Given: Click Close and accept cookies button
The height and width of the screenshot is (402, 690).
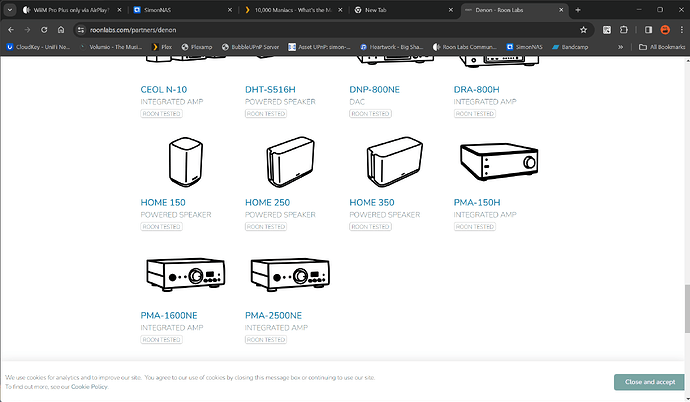Looking at the screenshot, I should pos(650,382).
